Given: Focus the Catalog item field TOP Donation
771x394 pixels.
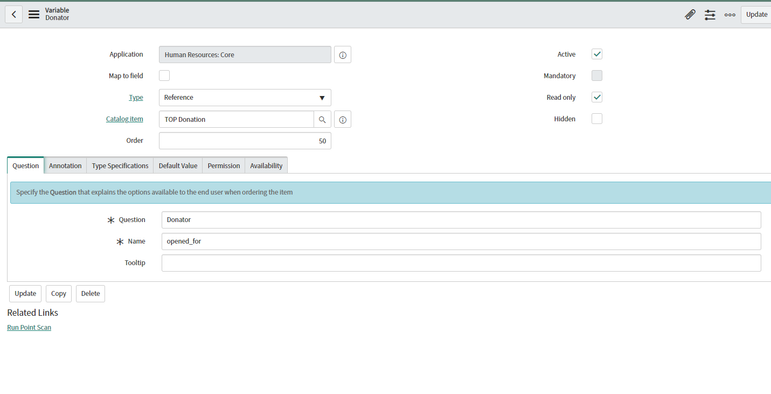Looking at the screenshot, I should 236,119.
